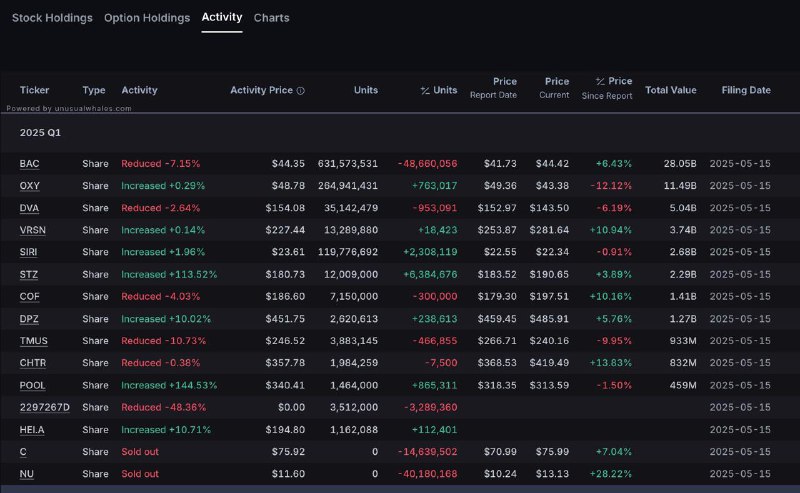
Task: Click the $154.08 activity price
Action: (285, 208)
